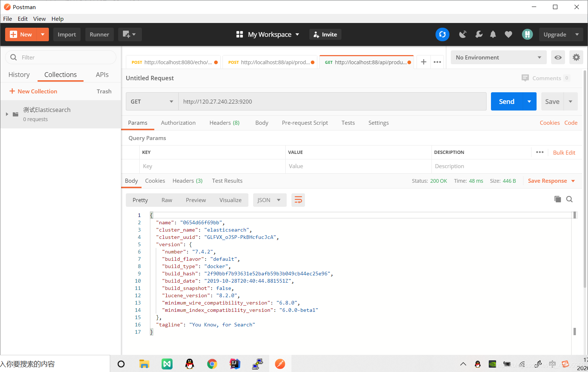Screen dimensions: 588x372
Task: Switch to the History sidebar tab
Action: [19, 74]
